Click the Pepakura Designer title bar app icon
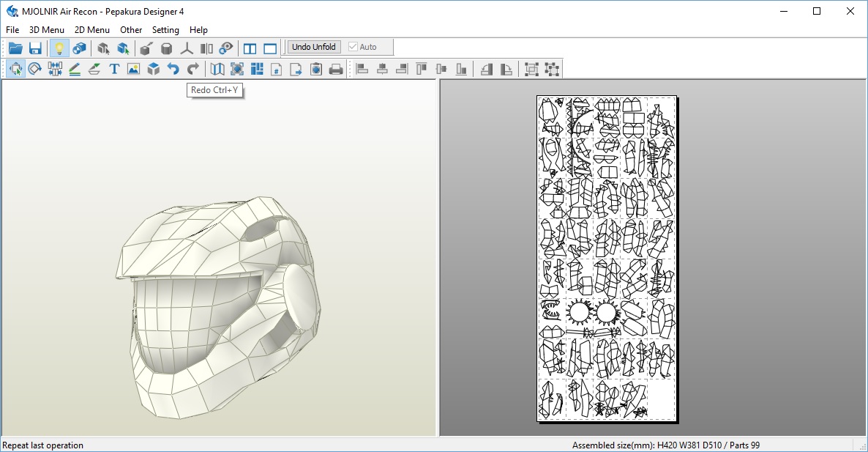 tap(12, 11)
